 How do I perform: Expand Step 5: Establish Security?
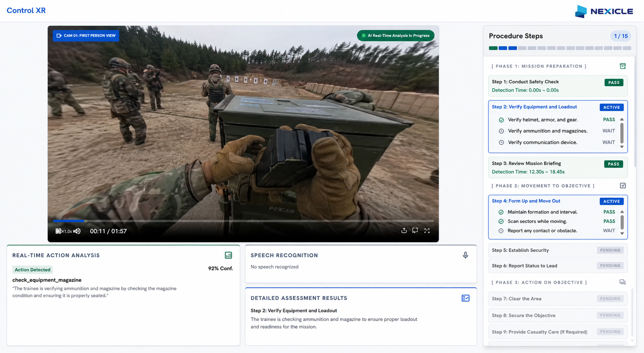pos(558,250)
